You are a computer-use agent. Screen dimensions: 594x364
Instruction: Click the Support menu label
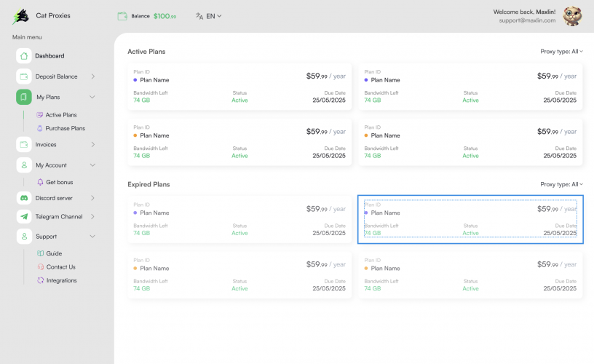pyautogui.click(x=46, y=237)
